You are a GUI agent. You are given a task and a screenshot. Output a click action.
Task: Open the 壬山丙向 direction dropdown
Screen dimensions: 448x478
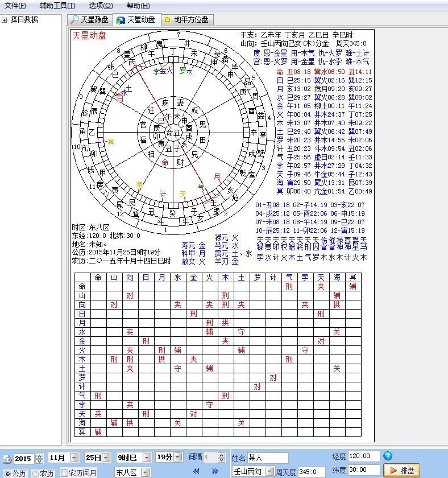click(269, 471)
